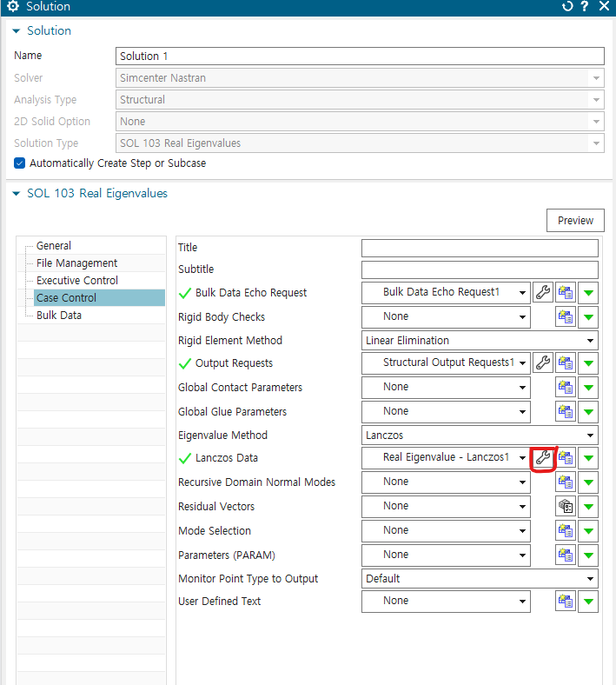
Task: Edit Bulk Data Echo Request wrench icon
Action: (x=543, y=292)
